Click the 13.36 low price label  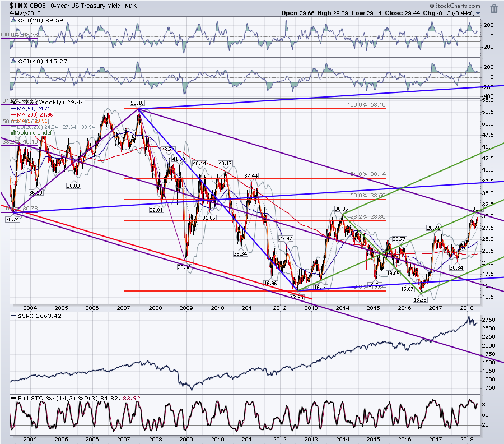click(x=420, y=299)
